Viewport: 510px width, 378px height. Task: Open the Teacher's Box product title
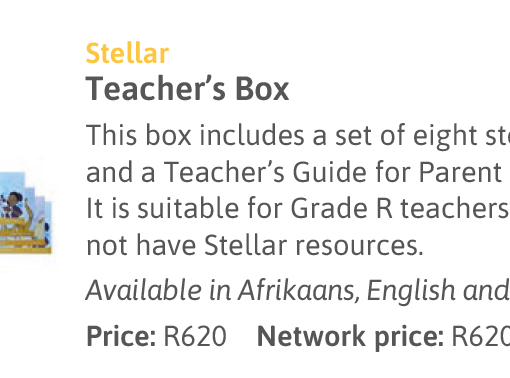tap(187, 89)
